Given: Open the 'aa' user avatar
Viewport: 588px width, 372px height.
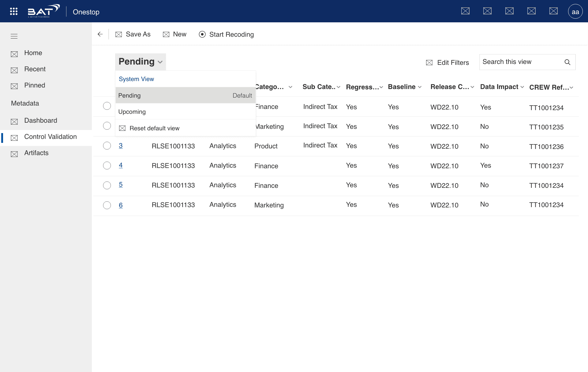Looking at the screenshot, I should pos(575,12).
